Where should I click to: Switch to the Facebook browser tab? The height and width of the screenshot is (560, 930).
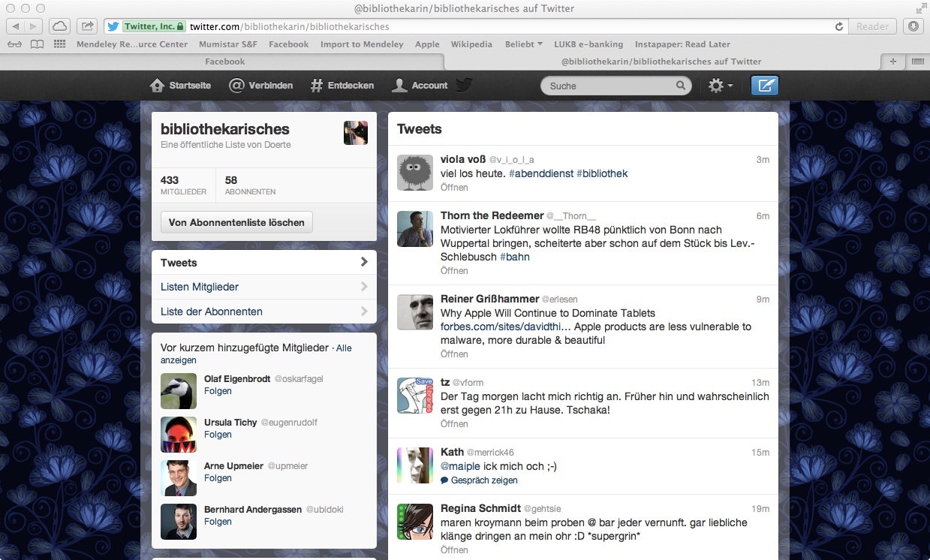[x=224, y=62]
